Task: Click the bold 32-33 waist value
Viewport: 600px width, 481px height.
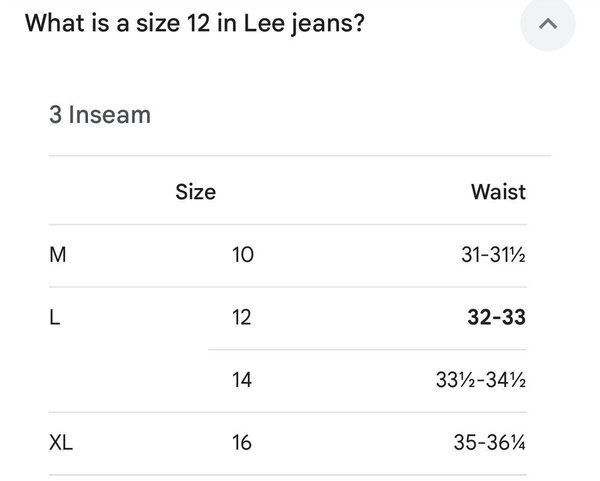Action: pos(496,317)
